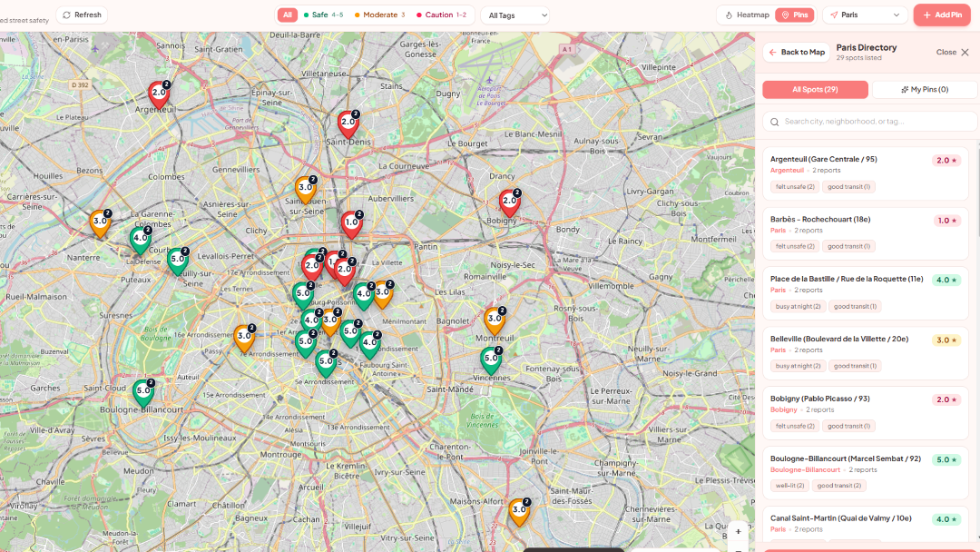Click the red 2.0 pin at Bobigny
Viewport: 980px width, 552px height.
click(x=510, y=202)
